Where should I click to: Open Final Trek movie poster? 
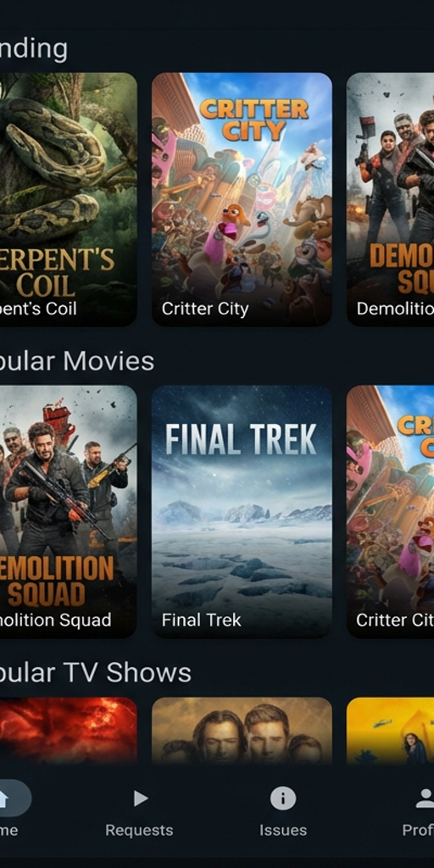point(242,511)
